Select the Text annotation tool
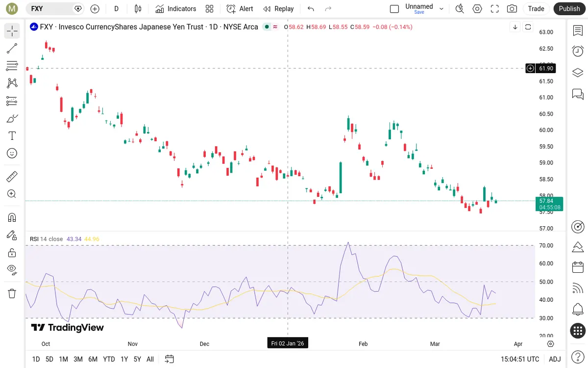Screen dimensions: 588x368 point(12,136)
